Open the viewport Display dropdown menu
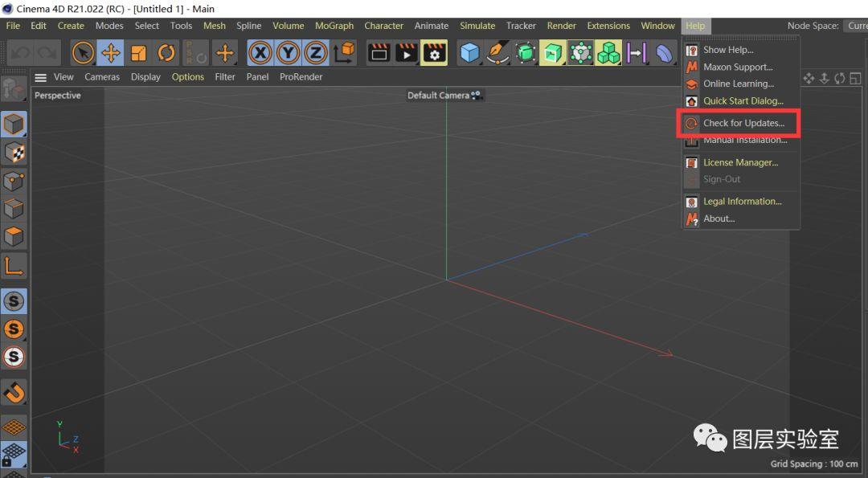Screen dimensions: 868x478 coord(145,77)
